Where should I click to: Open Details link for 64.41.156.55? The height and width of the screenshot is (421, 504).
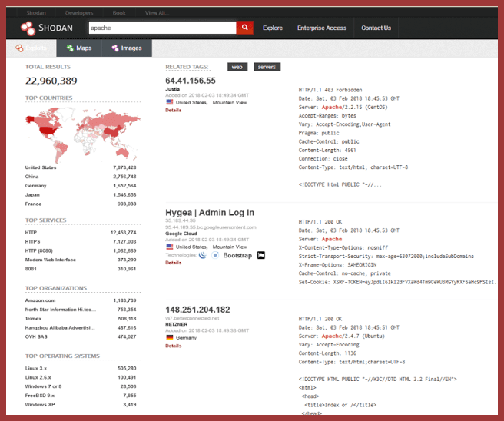click(x=173, y=110)
